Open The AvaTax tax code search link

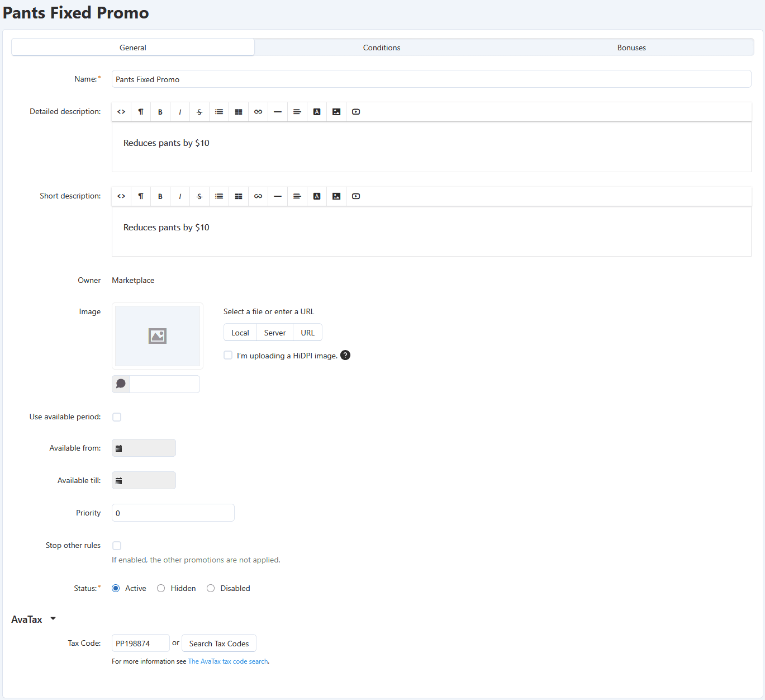coord(228,661)
